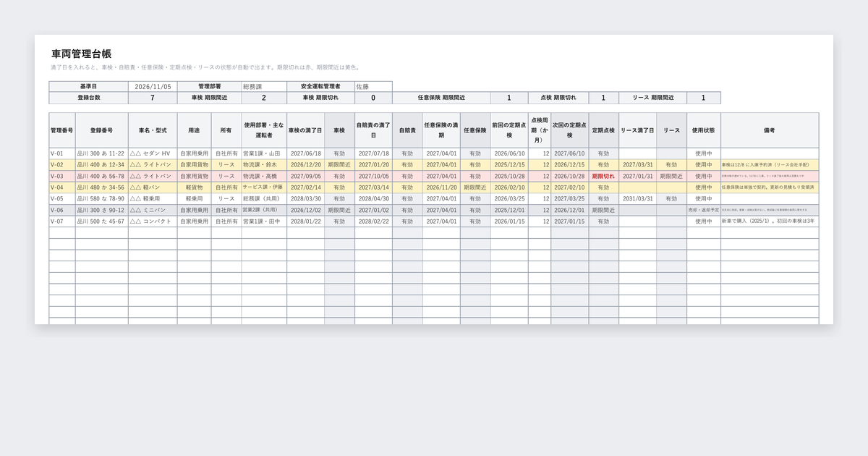
Task: Click the 次回の定期点検 column header
Action: [x=570, y=130]
